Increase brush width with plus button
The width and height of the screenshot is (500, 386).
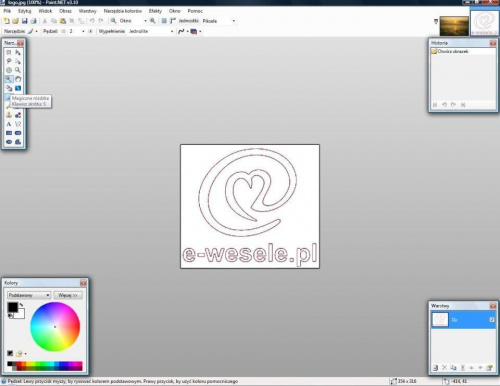tap(90, 31)
